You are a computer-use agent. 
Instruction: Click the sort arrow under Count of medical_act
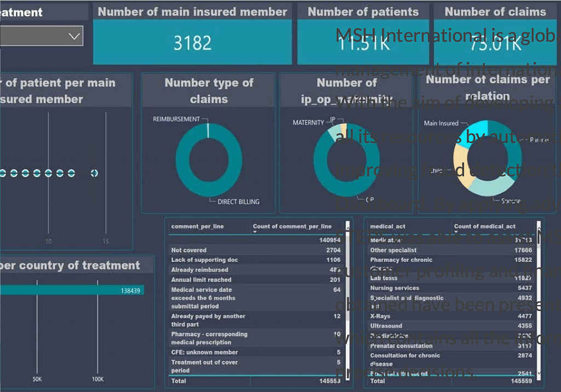click(456, 232)
